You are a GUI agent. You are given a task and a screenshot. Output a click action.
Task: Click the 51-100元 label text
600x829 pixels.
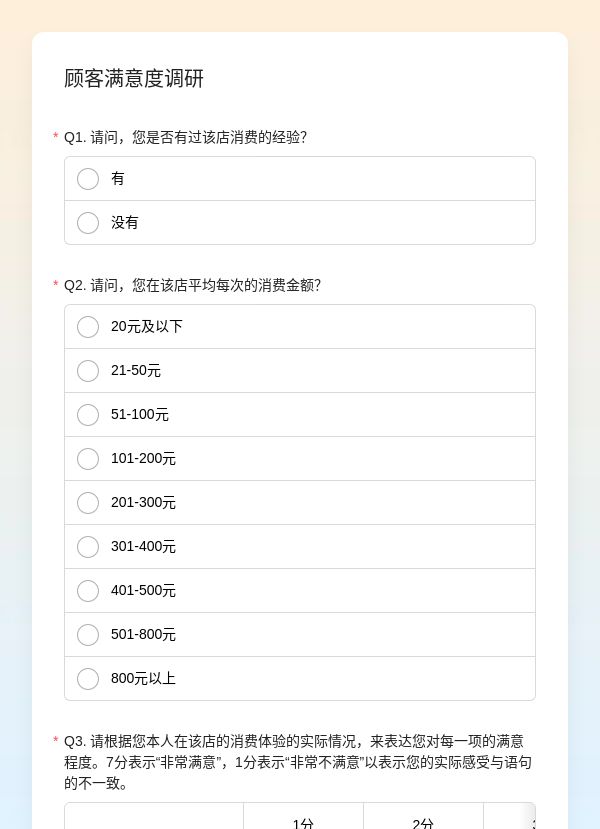[140, 414]
